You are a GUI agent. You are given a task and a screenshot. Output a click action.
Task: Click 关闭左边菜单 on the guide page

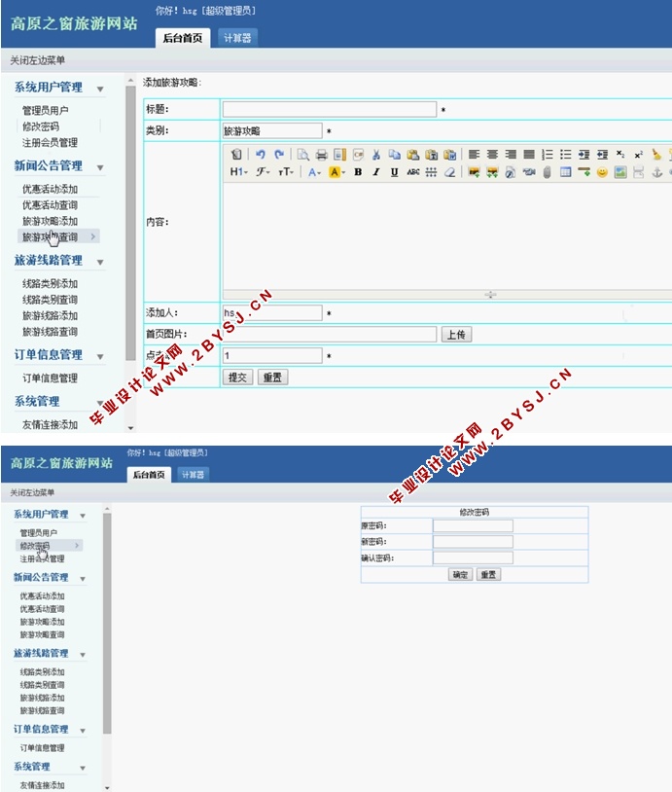37,60
